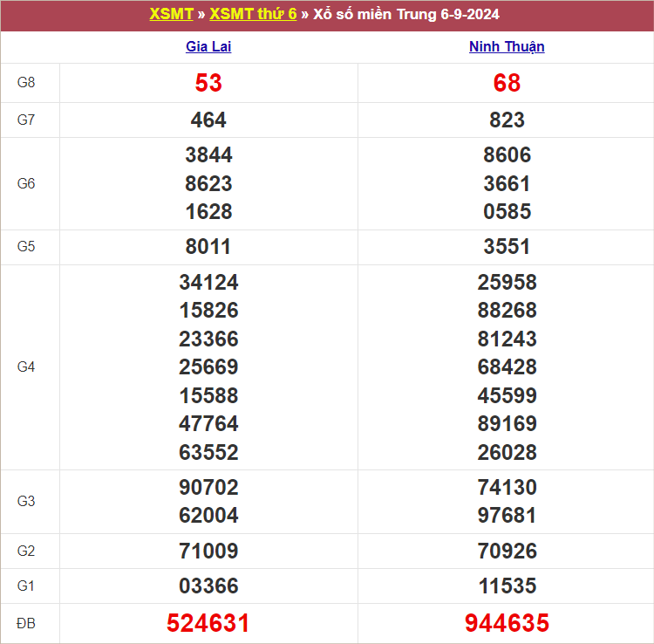Select Ninh Thuận G2 number 70926
Viewport: 654px width, 644px height.
pos(507,551)
